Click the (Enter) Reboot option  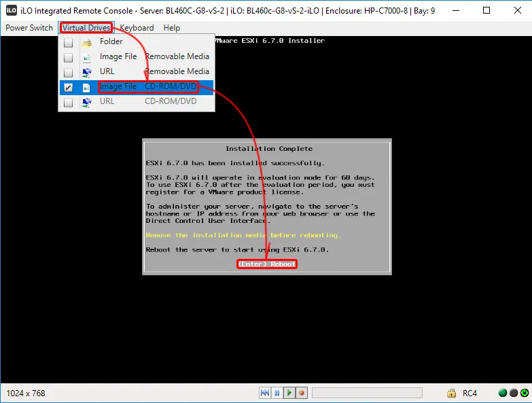pyautogui.click(x=267, y=264)
